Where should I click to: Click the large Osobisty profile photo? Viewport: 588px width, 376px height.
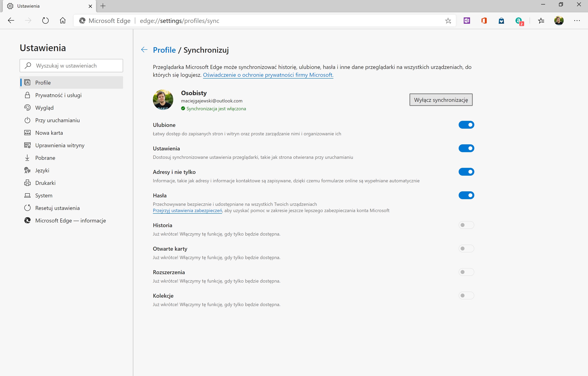(163, 100)
